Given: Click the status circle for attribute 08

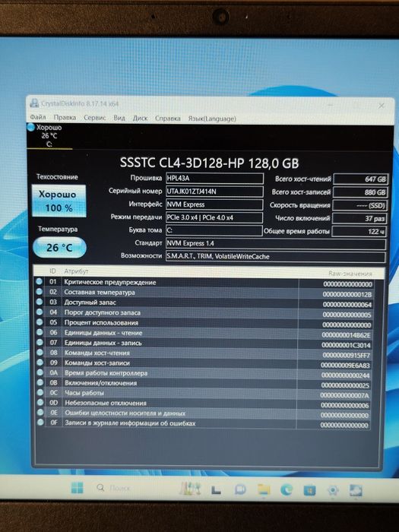Looking at the screenshot, I should click(40, 352).
